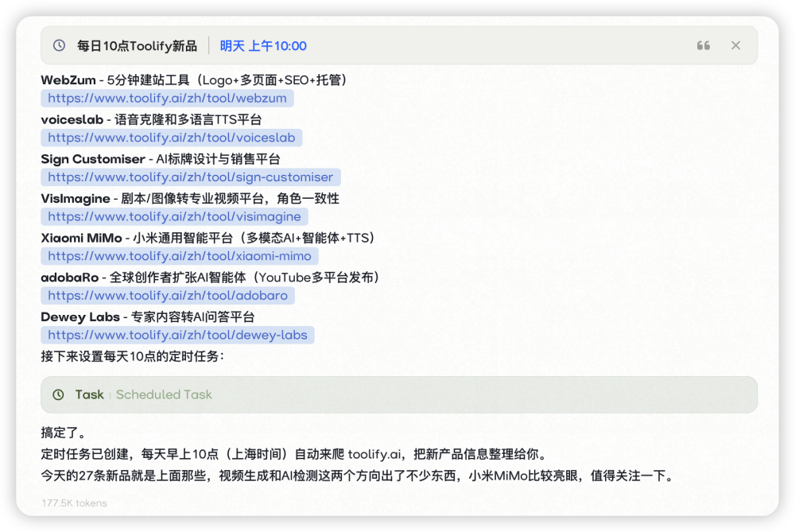Open the toolify.ai/zh/tool/voiceslab link

click(x=172, y=138)
